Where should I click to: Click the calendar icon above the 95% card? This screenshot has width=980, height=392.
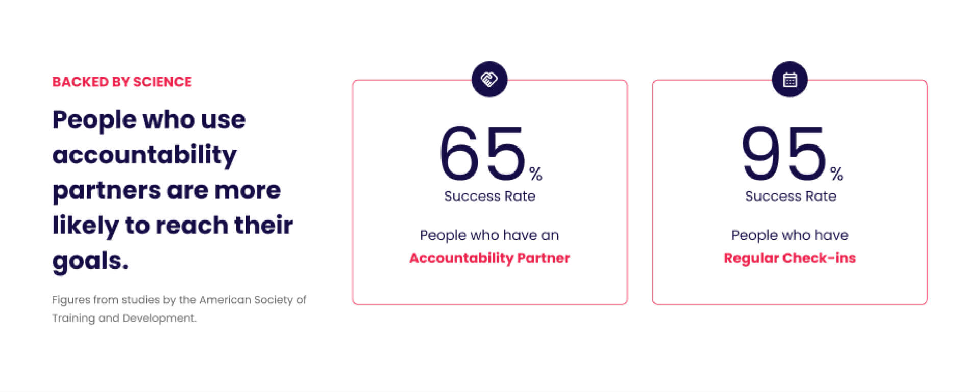click(x=790, y=80)
